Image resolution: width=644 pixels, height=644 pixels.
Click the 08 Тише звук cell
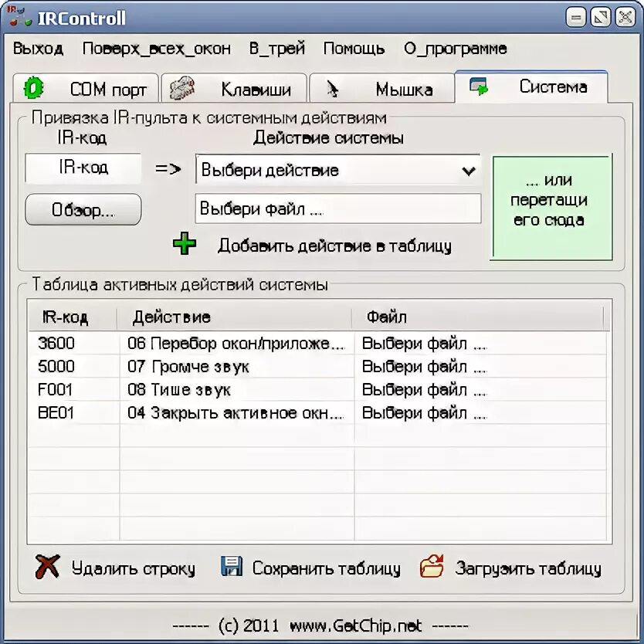pyautogui.click(x=236, y=389)
